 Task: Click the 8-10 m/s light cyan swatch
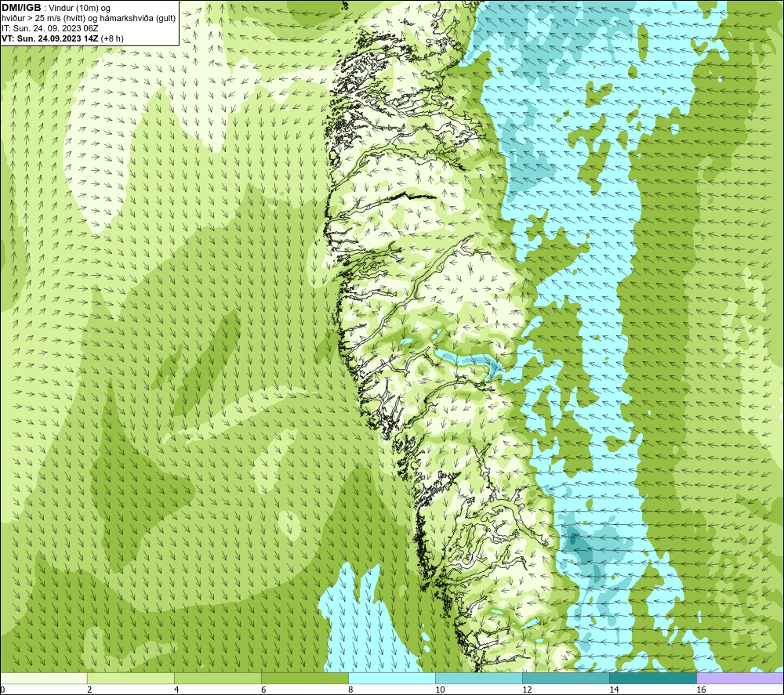coord(392,678)
